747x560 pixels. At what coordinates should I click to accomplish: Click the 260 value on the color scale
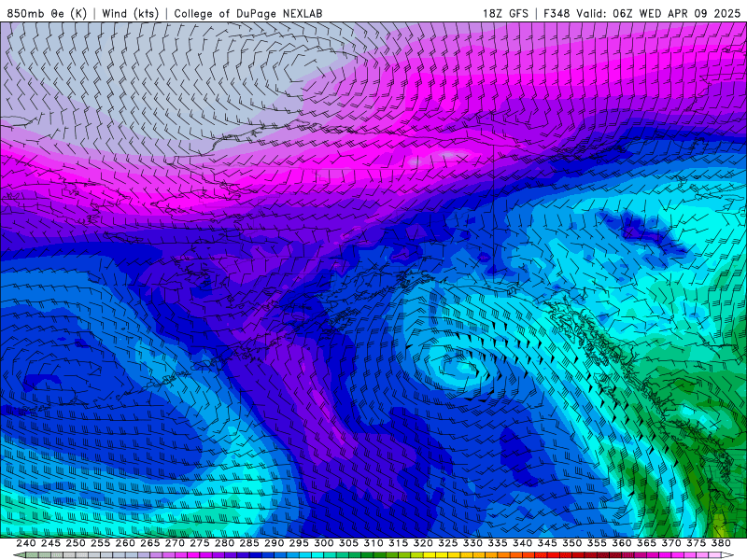[125, 543]
